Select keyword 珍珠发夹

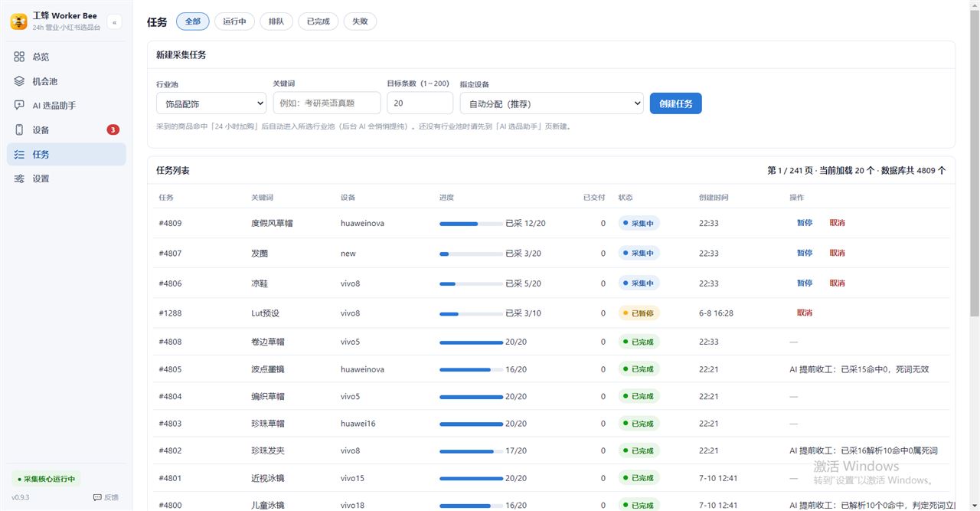point(267,450)
